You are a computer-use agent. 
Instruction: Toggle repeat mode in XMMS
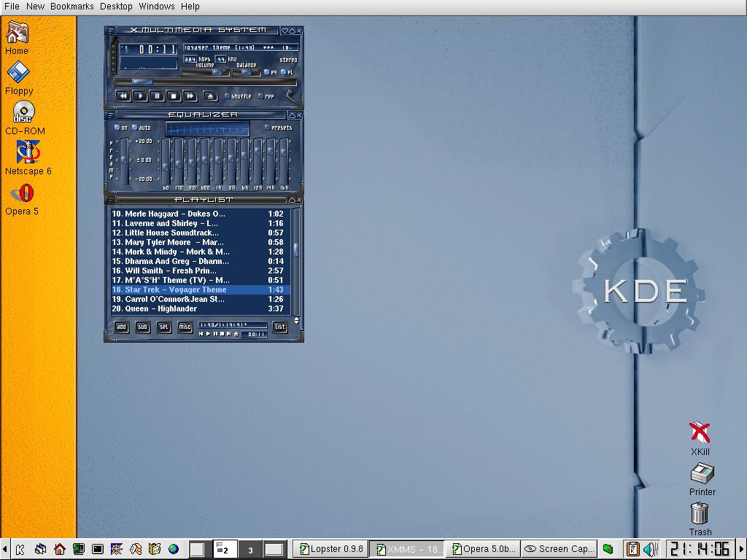tap(266, 96)
